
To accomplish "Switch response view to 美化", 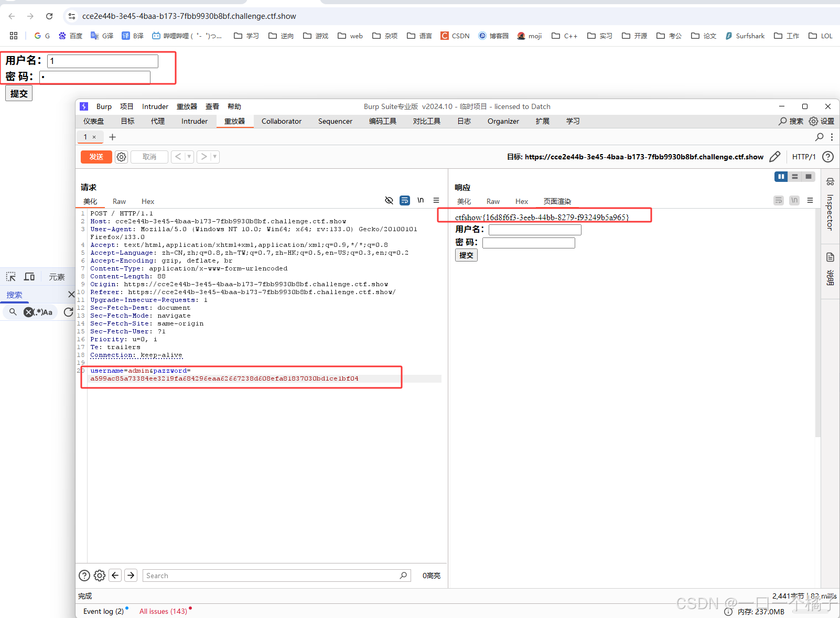I will [464, 201].
